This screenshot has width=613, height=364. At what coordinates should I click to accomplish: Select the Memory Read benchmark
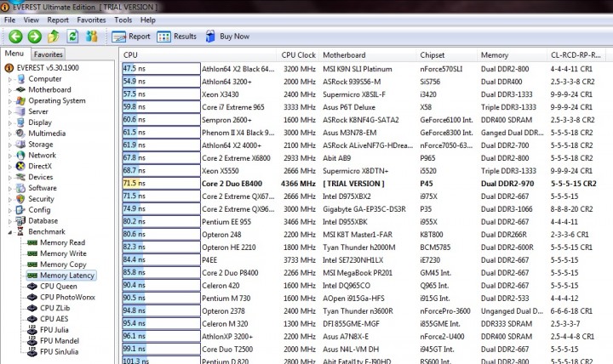click(62, 243)
